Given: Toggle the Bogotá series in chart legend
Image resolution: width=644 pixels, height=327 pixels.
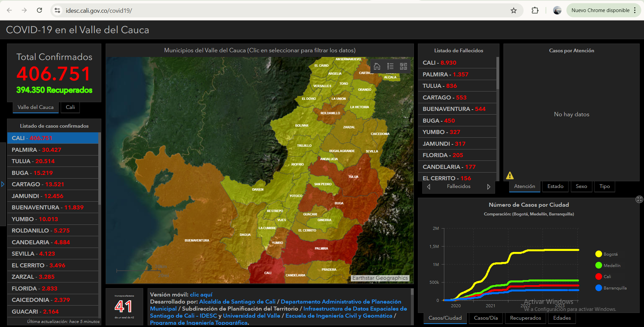Looking at the screenshot, I should (x=610, y=254).
